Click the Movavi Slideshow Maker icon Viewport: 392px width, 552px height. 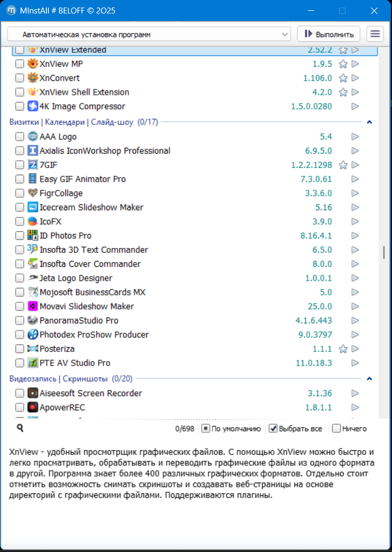click(33, 306)
